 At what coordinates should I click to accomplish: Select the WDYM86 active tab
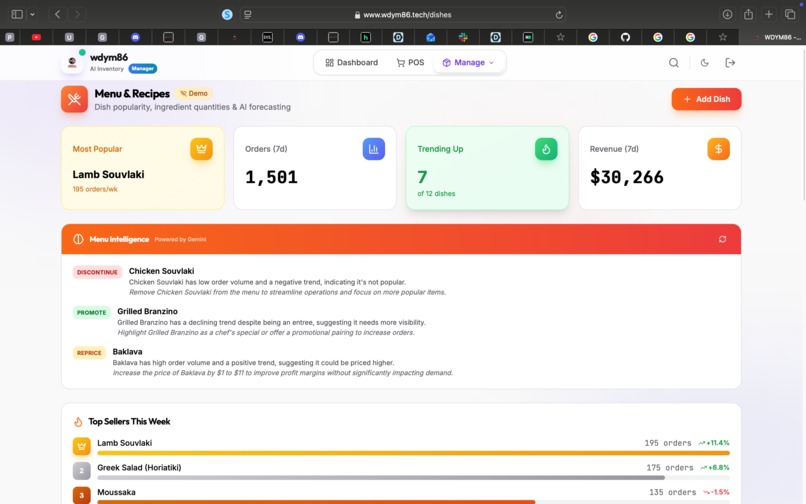coord(773,37)
